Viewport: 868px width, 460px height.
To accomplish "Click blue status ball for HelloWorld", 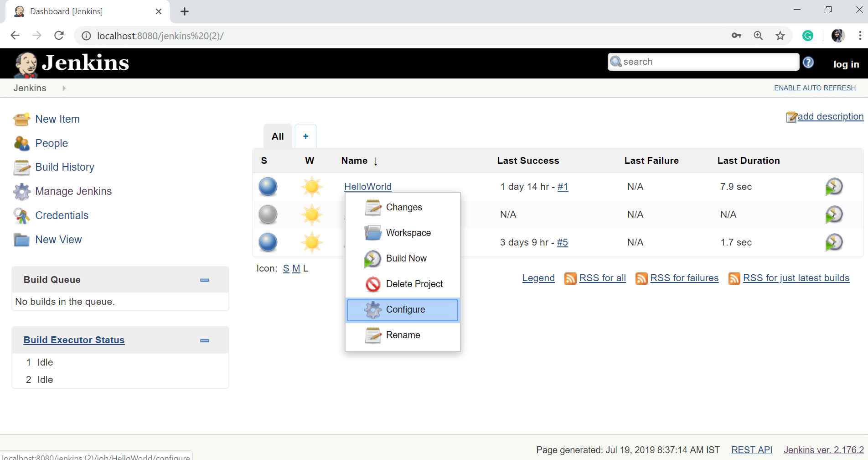I will 268,187.
